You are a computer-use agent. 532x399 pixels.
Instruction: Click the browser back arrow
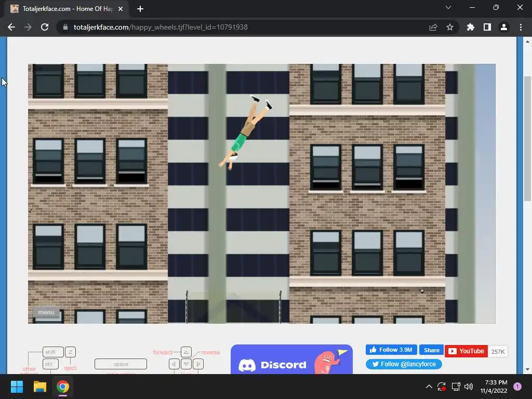[x=11, y=27]
